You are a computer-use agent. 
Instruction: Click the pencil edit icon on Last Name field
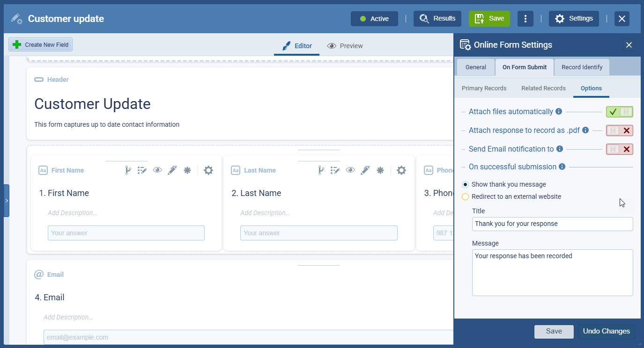pyautogui.click(x=365, y=171)
